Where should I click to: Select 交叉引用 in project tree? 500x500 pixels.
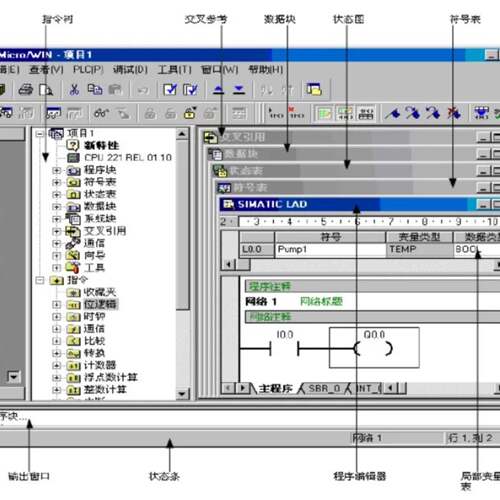coord(105,231)
